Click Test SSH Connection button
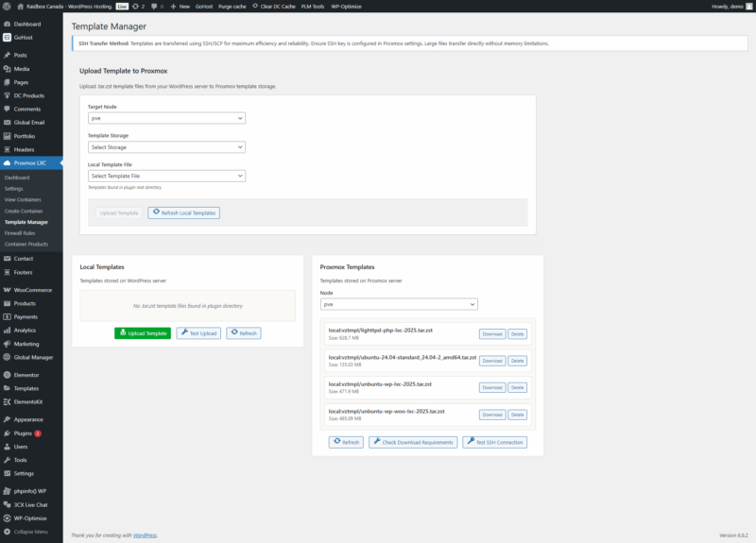The height and width of the screenshot is (543, 756). (494, 442)
